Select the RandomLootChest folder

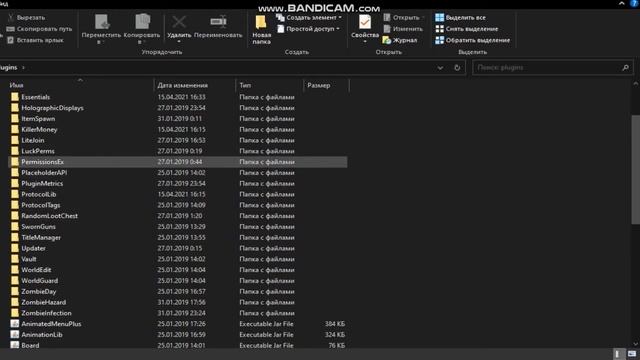[x=178, y=216]
